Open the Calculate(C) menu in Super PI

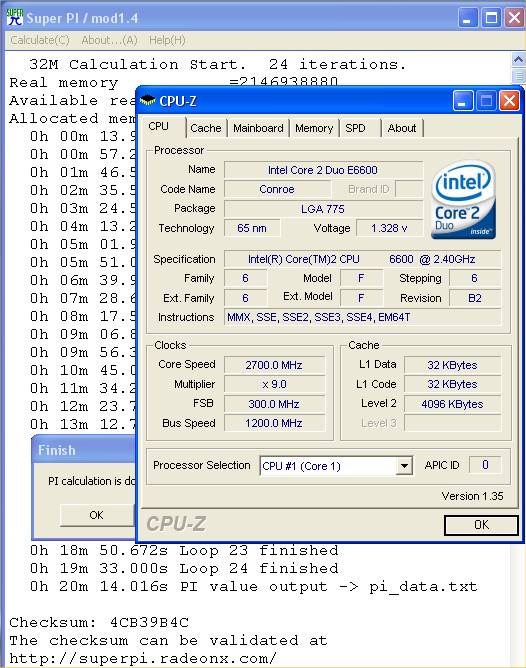point(40,40)
